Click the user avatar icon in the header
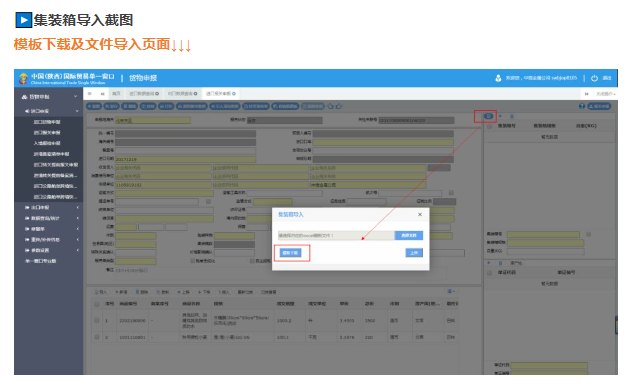Viewport: 632px width, 385px height. [498, 78]
